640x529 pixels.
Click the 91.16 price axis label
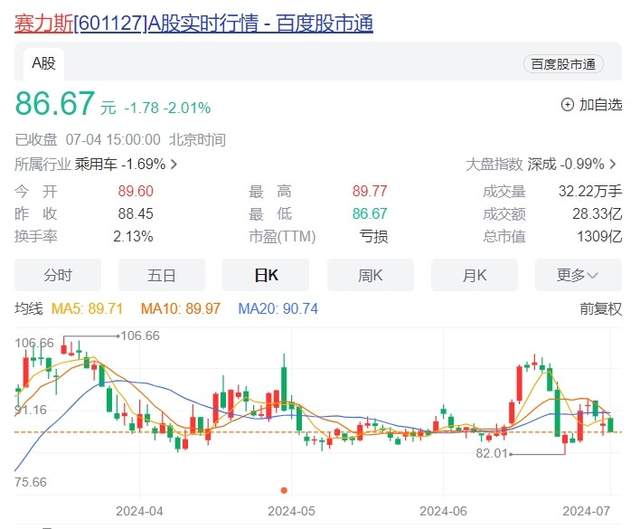[31, 410]
